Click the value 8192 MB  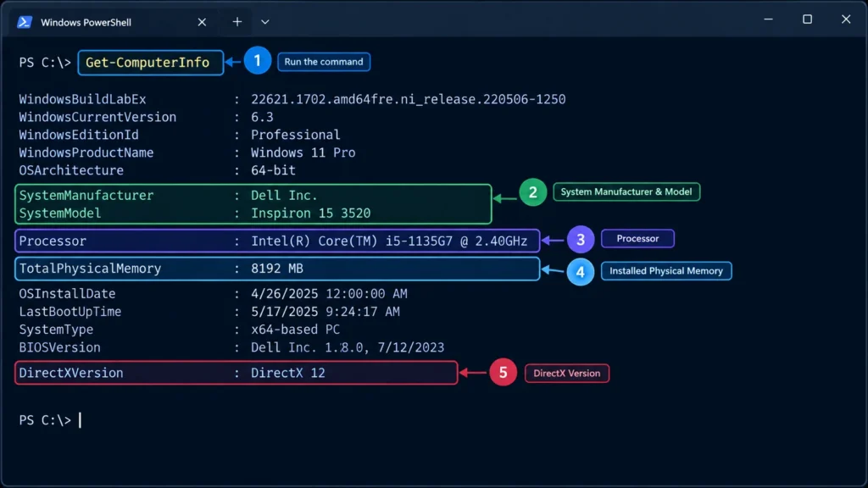[277, 269]
